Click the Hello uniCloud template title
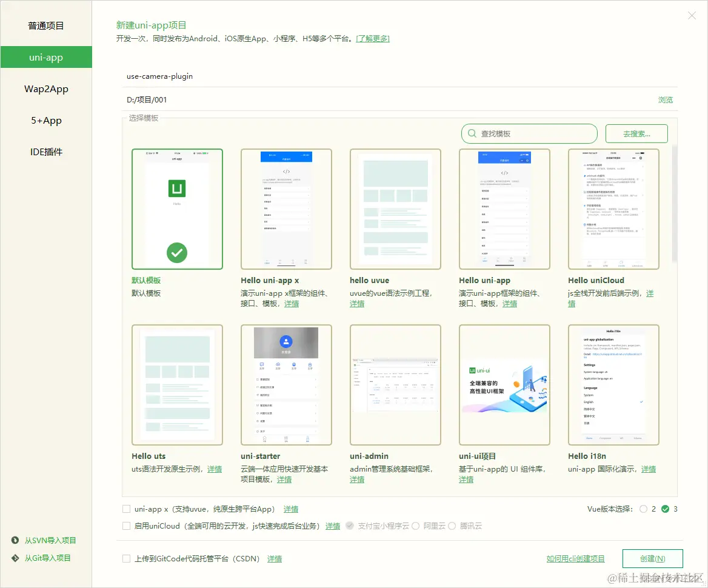Viewport: 708px width, 588px height. coord(596,280)
